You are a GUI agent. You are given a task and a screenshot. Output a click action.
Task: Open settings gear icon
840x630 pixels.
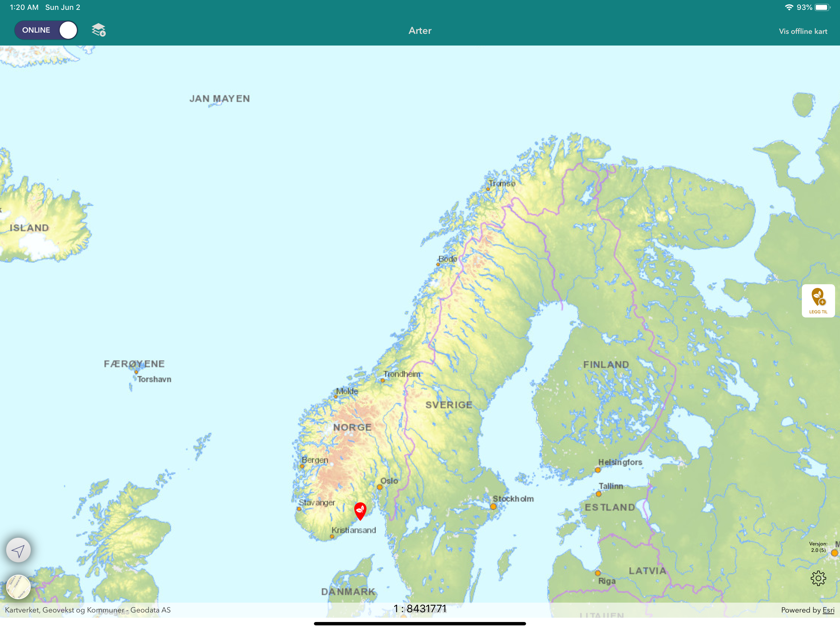(x=818, y=578)
